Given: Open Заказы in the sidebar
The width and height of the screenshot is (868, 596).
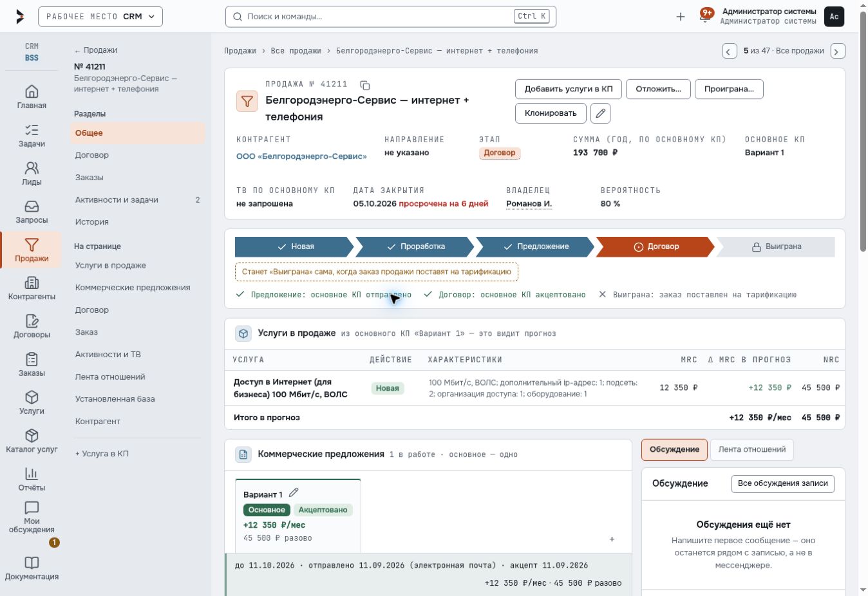Looking at the screenshot, I should tap(32, 364).
